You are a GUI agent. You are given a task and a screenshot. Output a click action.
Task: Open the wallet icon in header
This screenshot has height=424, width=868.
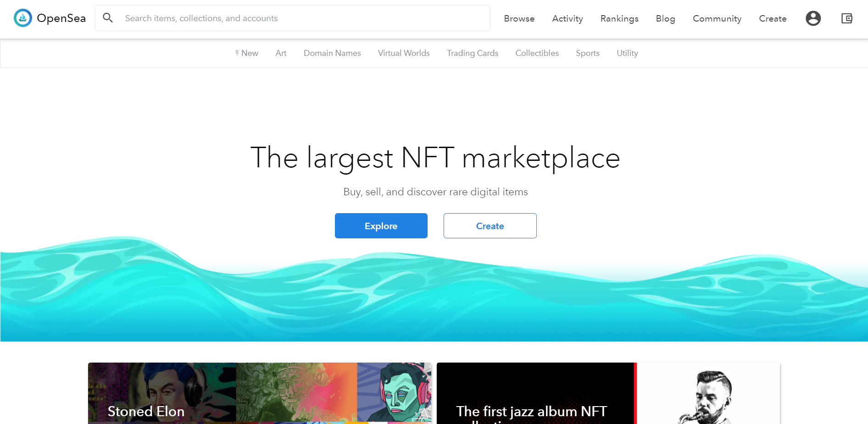click(846, 18)
